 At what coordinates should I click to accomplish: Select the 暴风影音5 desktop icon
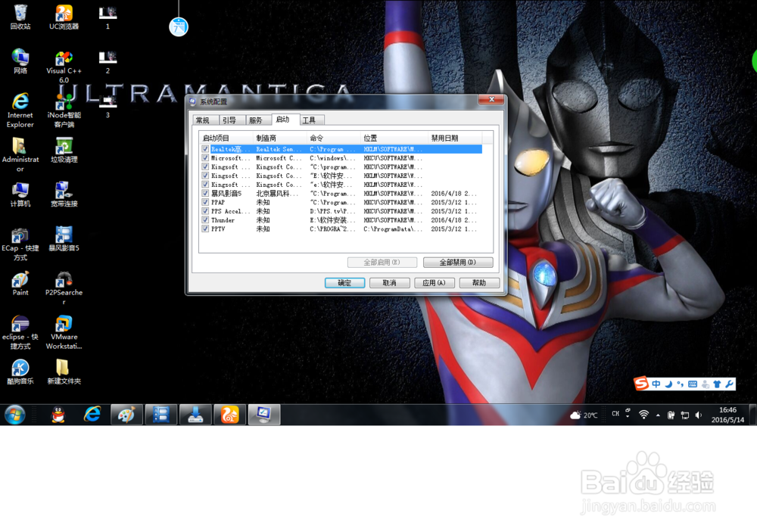[x=64, y=239]
